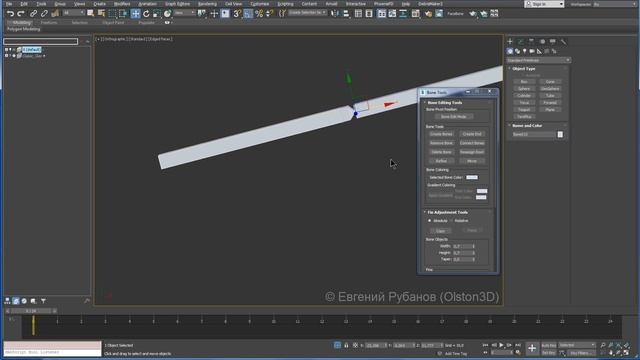Toggle Bone Edit Mode button
The height and width of the screenshot is (360, 640).
453,117
